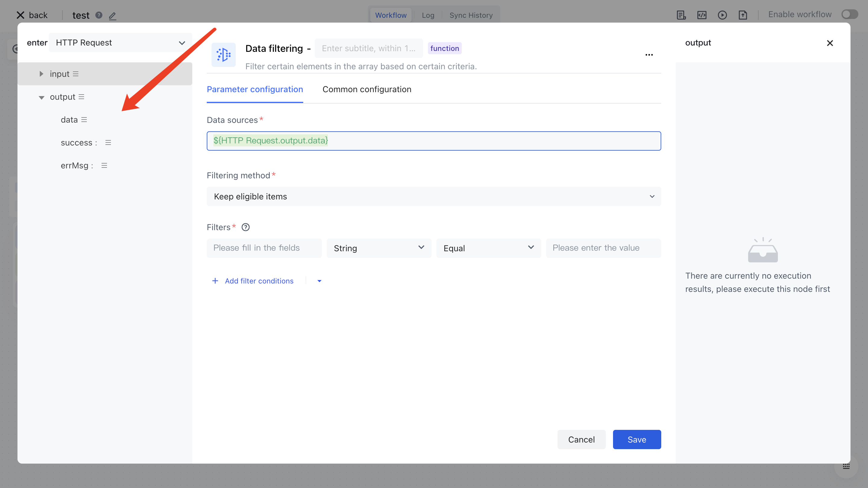868x488 pixels.
Task: Open the HTTP Request node dropdown
Action: [x=120, y=43]
